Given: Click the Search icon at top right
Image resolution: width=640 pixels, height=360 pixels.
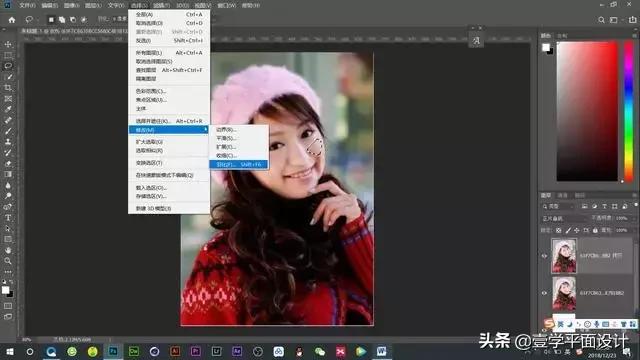Looking at the screenshot, I should pyautogui.click(x=601, y=20).
